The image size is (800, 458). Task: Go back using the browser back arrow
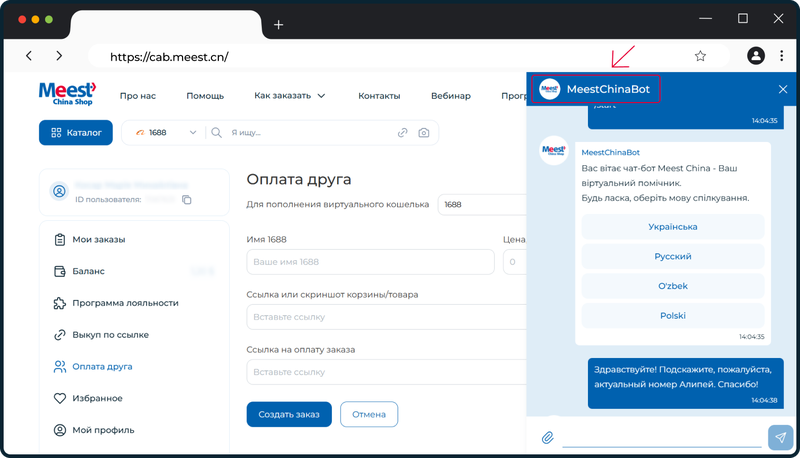click(29, 56)
